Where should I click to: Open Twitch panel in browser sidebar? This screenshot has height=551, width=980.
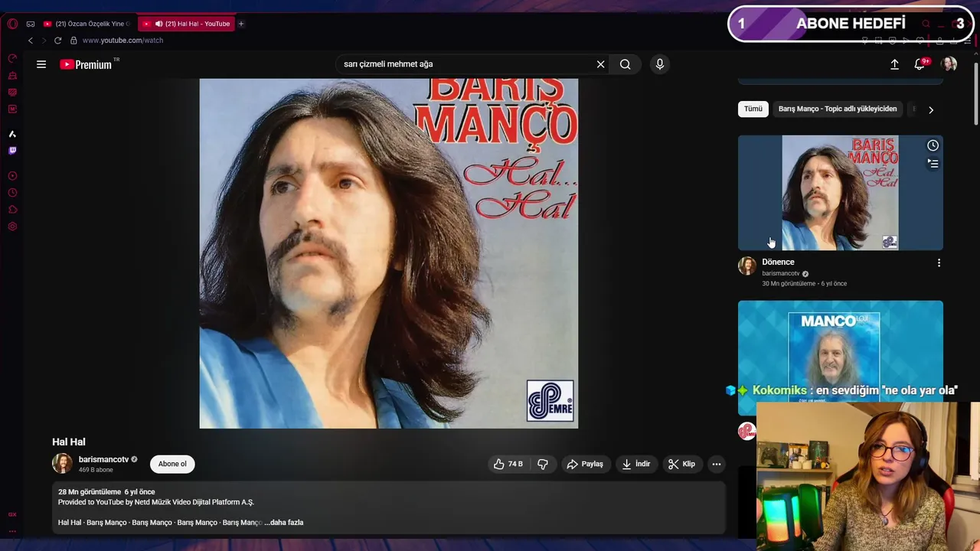tap(12, 151)
